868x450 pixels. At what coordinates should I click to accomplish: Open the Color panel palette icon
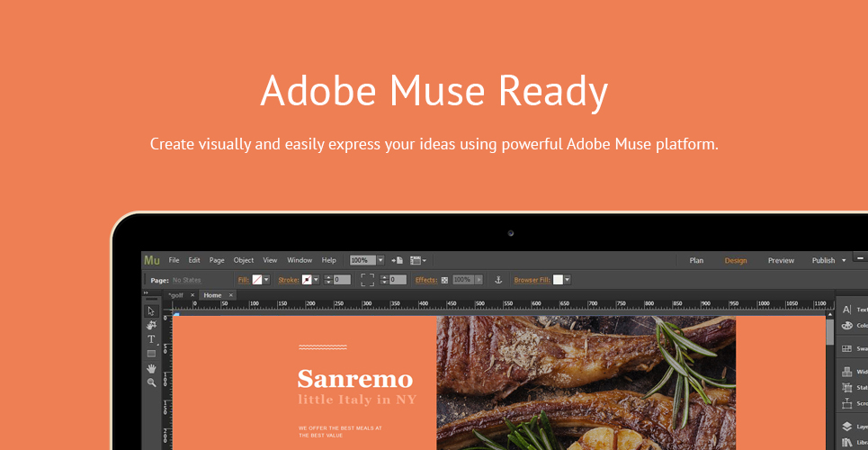point(847,326)
